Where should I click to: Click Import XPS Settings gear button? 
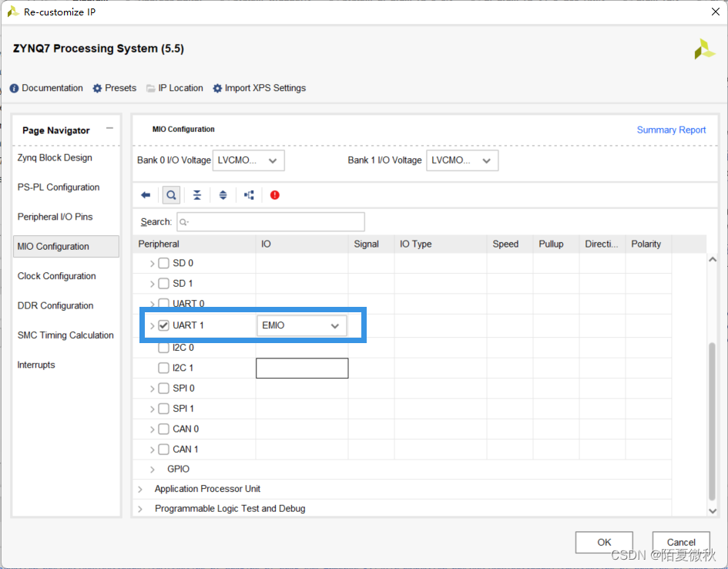tap(260, 88)
